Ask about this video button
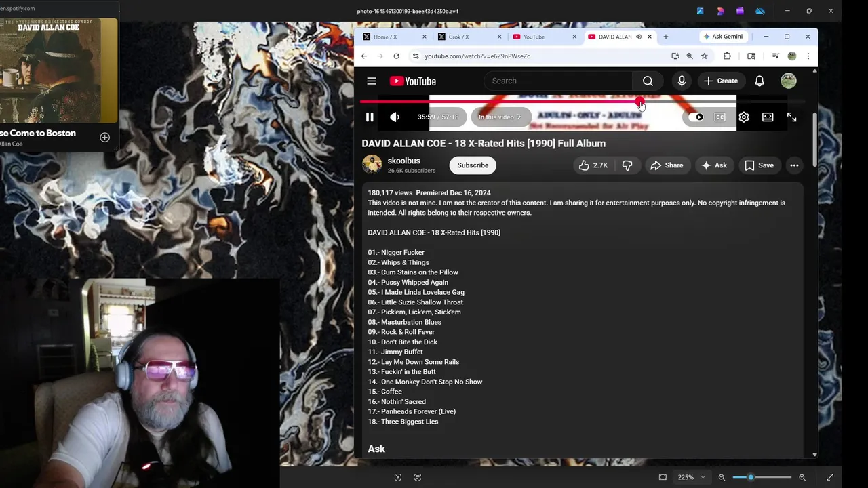The height and width of the screenshot is (488, 868). click(x=714, y=165)
